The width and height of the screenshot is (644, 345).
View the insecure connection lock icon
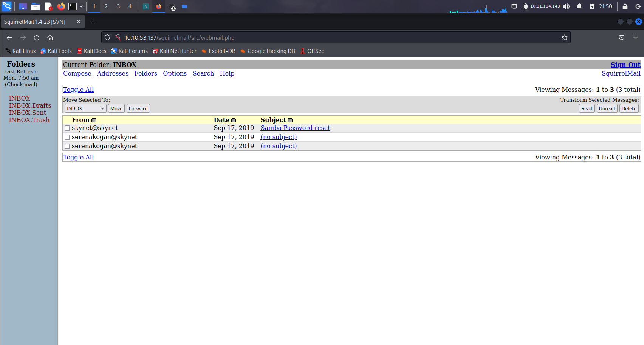(x=118, y=37)
